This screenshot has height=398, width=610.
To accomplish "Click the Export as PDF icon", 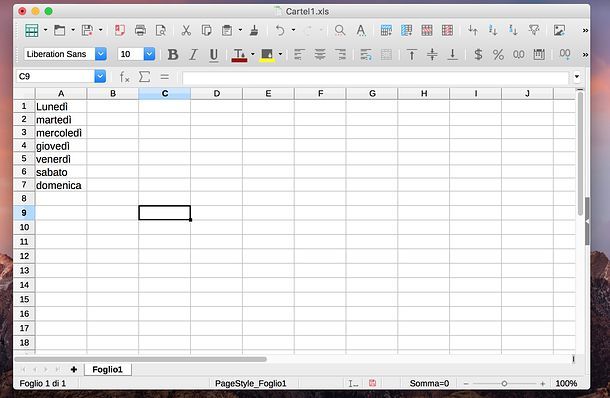I will coord(119,30).
